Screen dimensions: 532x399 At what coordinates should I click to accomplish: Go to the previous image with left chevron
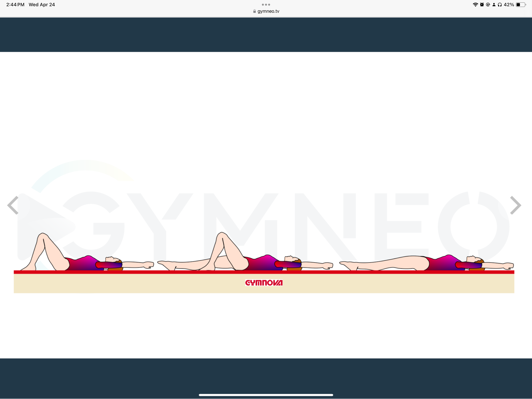(x=13, y=205)
